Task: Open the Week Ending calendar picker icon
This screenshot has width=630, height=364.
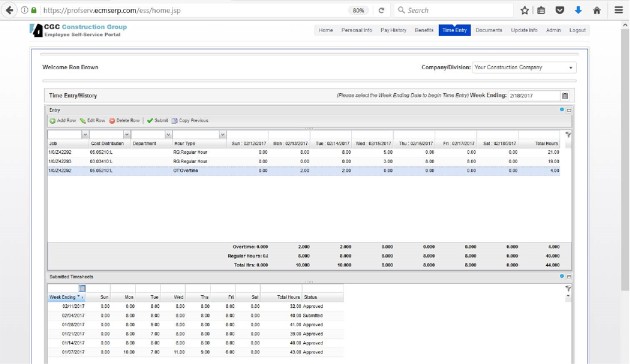Action: (x=565, y=96)
